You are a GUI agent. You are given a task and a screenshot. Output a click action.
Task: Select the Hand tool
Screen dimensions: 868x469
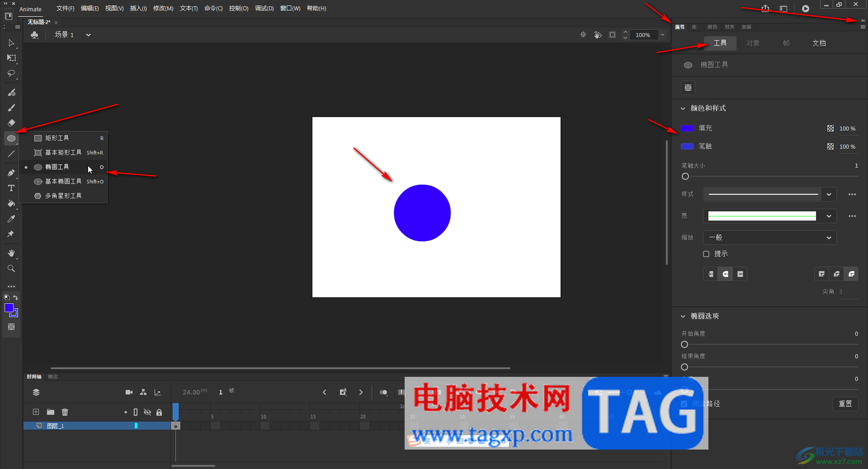click(x=11, y=253)
